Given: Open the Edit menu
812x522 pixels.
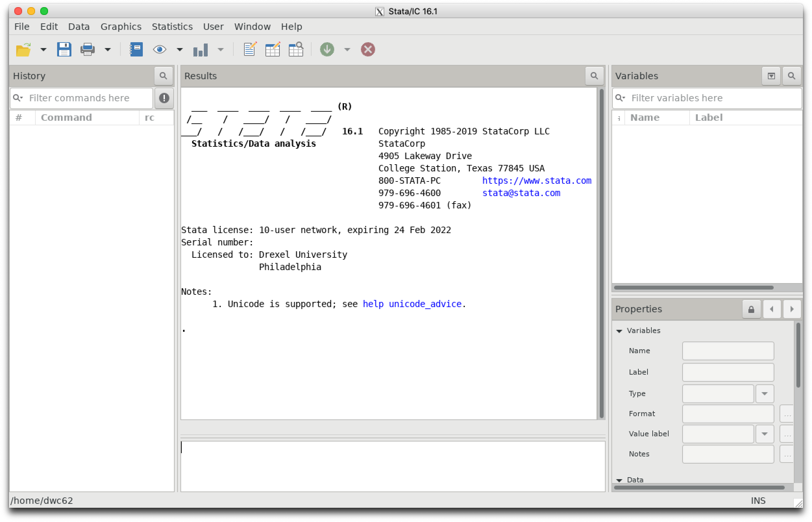Looking at the screenshot, I should click(49, 26).
